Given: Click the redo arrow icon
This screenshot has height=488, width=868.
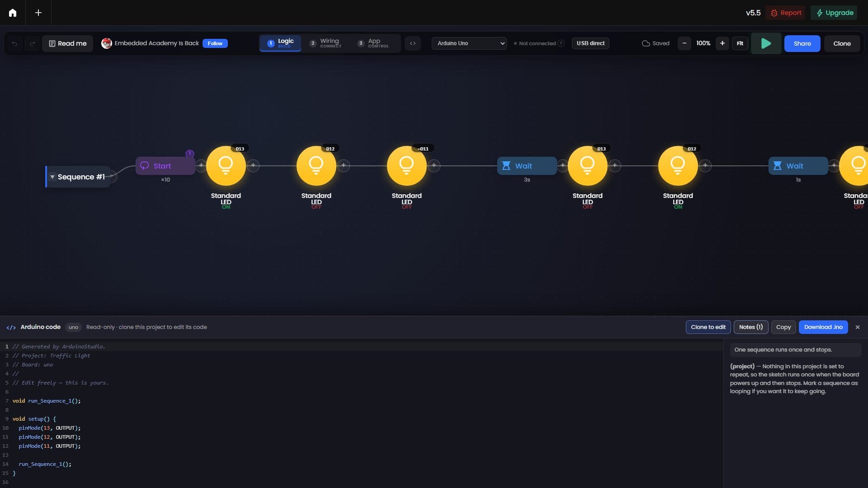Looking at the screenshot, I should [32, 43].
